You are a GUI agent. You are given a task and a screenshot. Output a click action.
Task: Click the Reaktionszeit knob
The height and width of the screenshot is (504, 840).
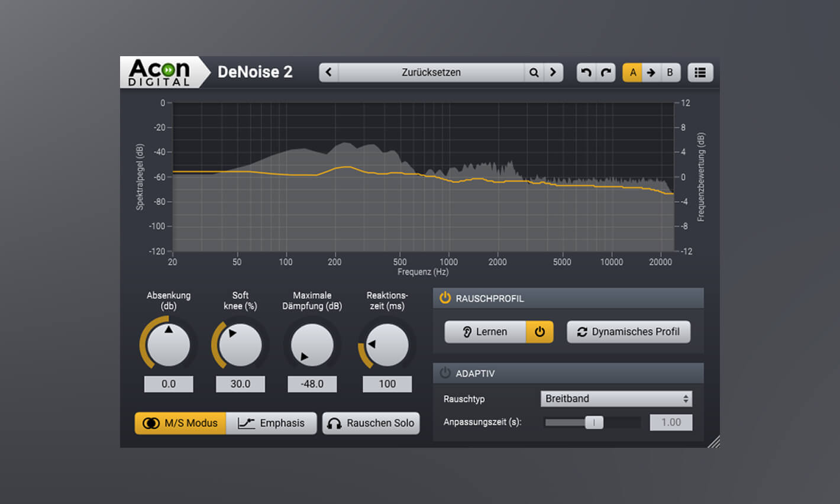387,345
